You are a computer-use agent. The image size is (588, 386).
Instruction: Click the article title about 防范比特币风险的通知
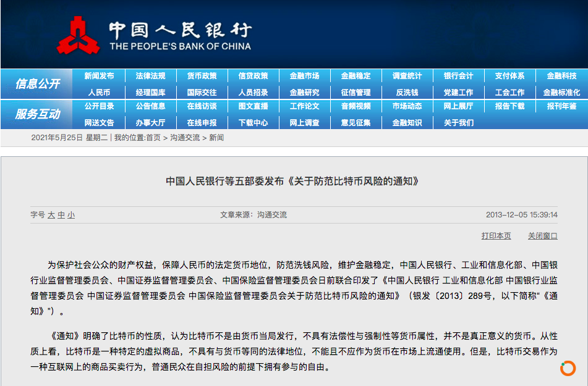click(292, 182)
